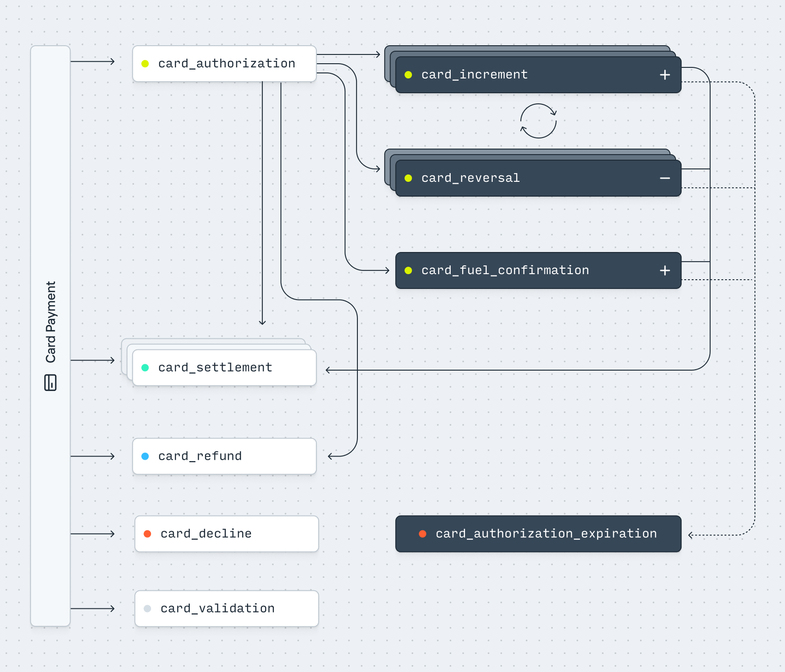Click the yellow dot on card_authorization
The height and width of the screenshot is (672, 785).
(145, 64)
